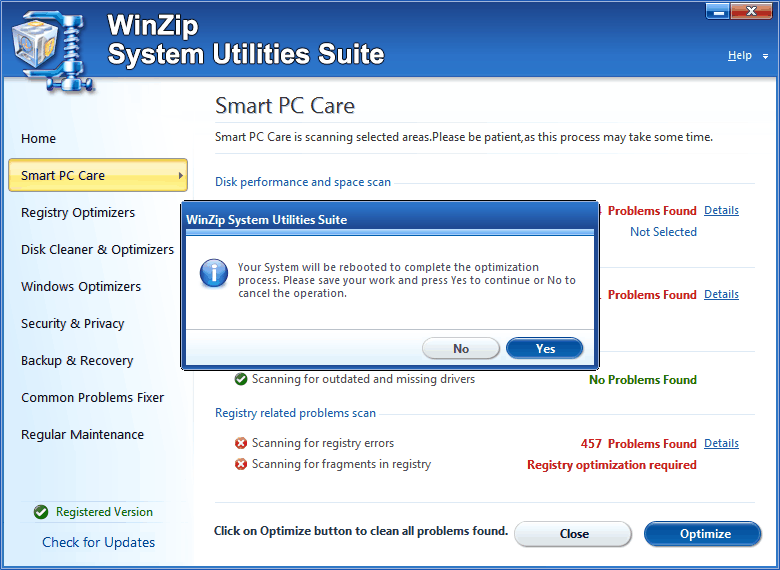Click Check for Updates link
This screenshot has width=780, height=570.
[98, 542]
